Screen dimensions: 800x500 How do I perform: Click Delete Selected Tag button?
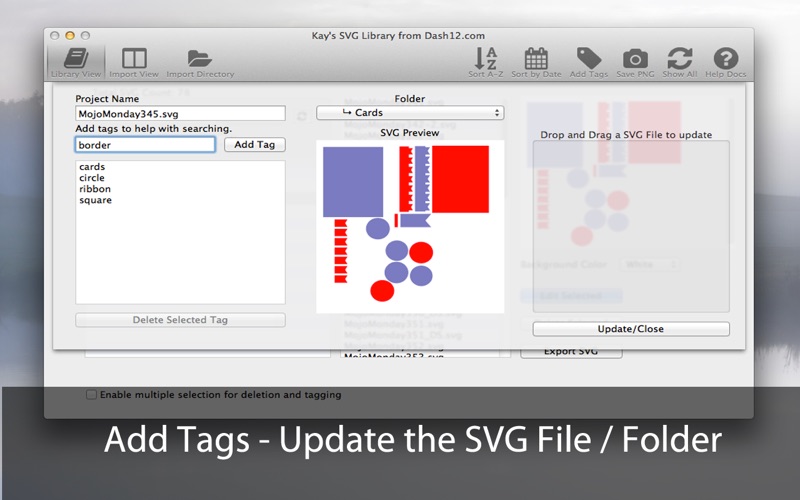[x=180, y=320]
